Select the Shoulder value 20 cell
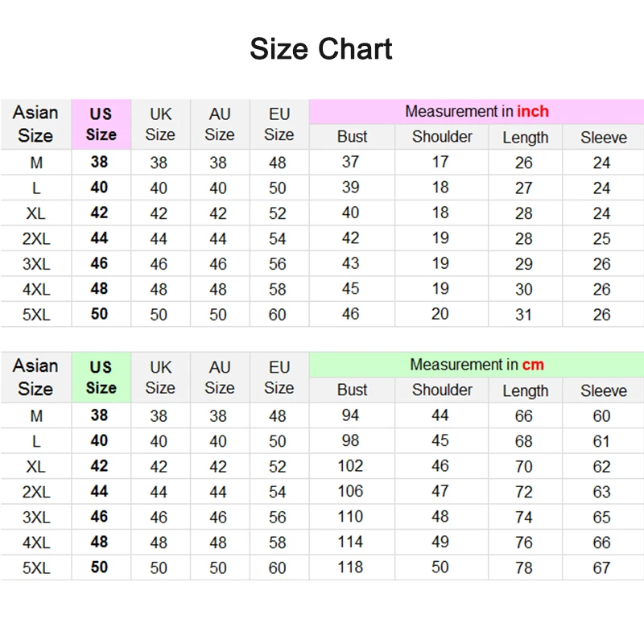Image resolution: width=644 pixels, height=644 pixels. (442, 315)
